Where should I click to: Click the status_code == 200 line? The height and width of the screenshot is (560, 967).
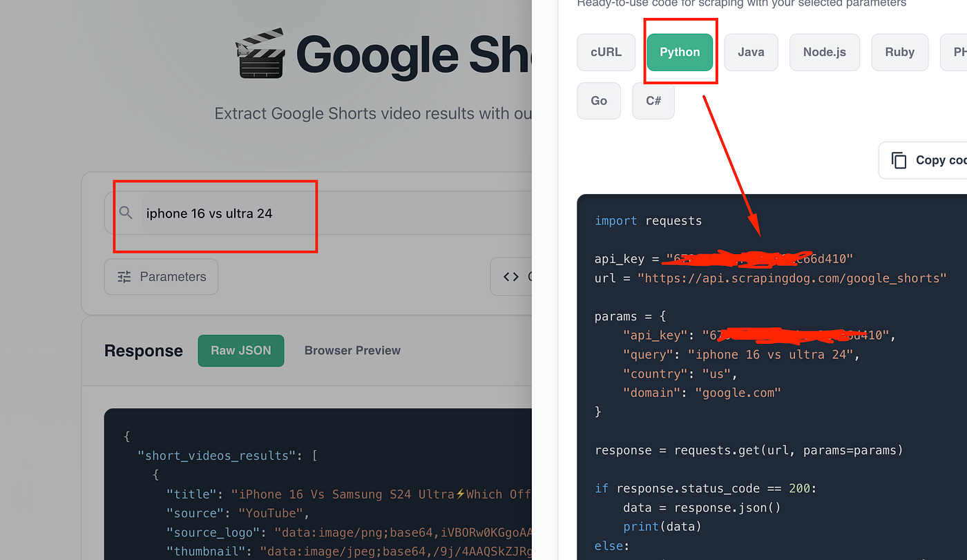[705, 489]
